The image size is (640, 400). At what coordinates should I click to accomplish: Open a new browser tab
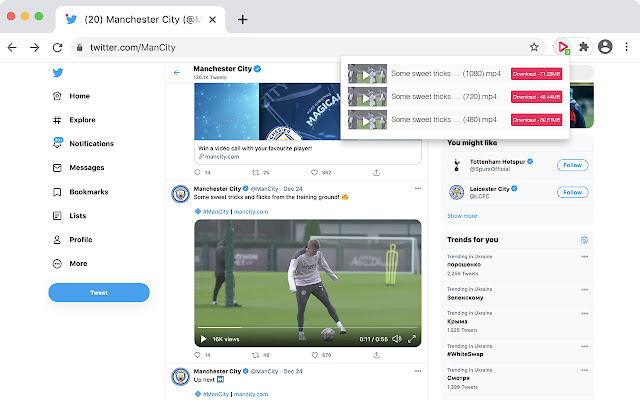(242, 19)
